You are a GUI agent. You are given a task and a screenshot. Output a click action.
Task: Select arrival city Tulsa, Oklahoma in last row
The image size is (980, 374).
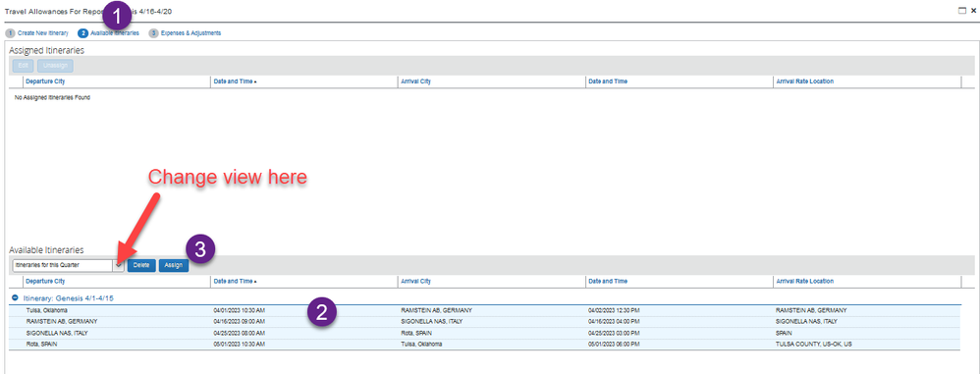point(422,345)
